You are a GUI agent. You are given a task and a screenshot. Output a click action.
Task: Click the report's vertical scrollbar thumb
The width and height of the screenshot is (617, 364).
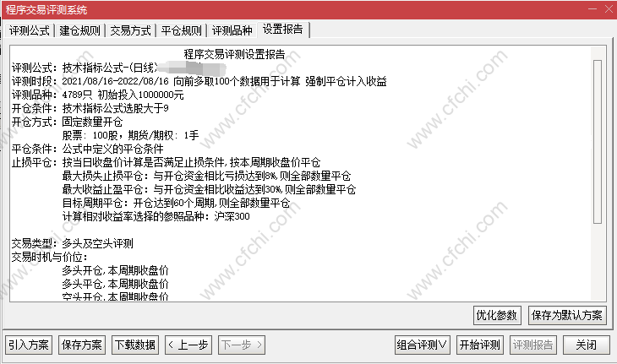pos(598,142)
